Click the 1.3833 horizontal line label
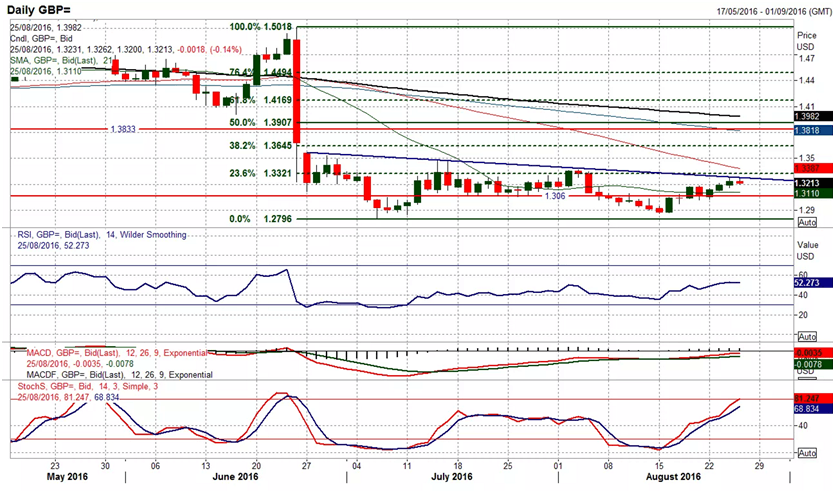Screen dimensions: 833x491 [x=119, y=130]
